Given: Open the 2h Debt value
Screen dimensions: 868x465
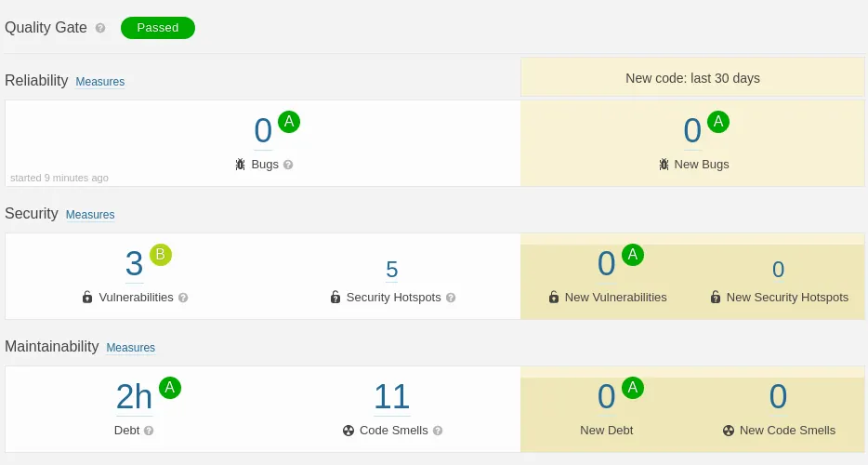Looking at the screenshot, I should (x=134, y=397).
